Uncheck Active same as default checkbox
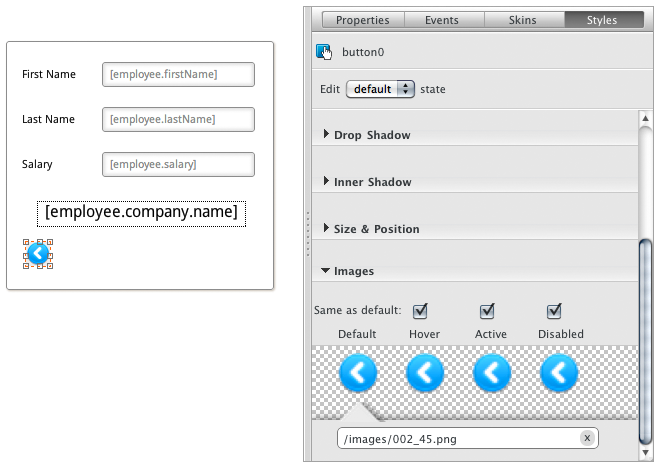Screen dimensions: 659x466 pos(488,311)
